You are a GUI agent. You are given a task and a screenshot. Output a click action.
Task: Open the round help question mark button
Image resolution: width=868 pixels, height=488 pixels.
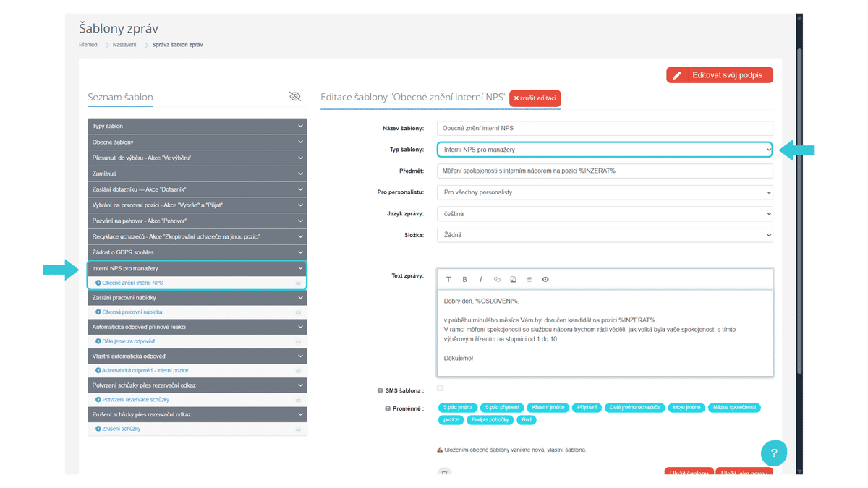pyautogui.click(x=774, y=453)
